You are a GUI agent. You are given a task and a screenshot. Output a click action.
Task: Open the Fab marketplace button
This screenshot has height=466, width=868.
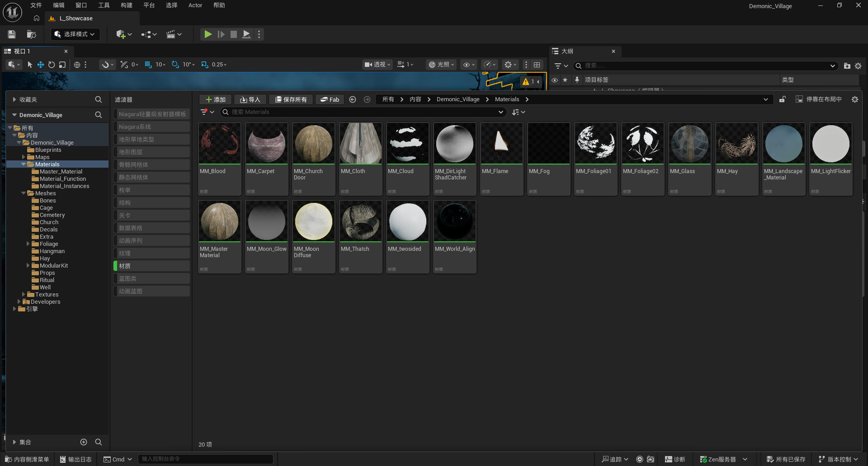click(330, 99)
